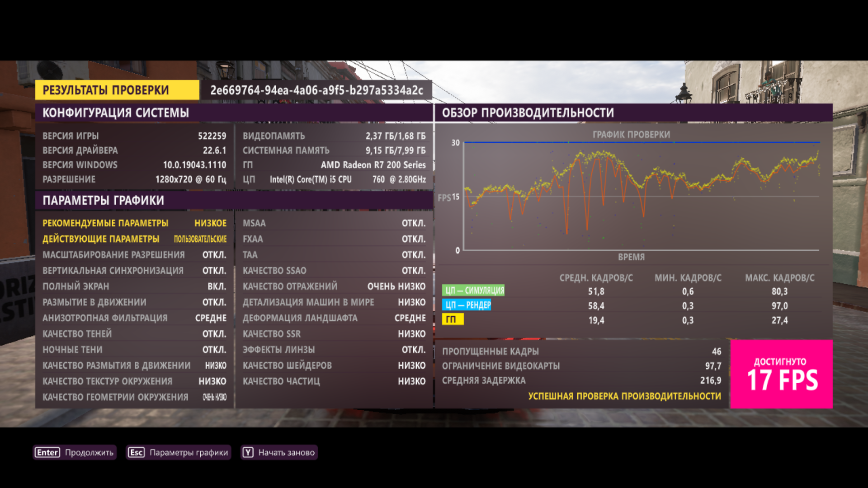Click the yellow ГП legend label

tap(453, 319)
